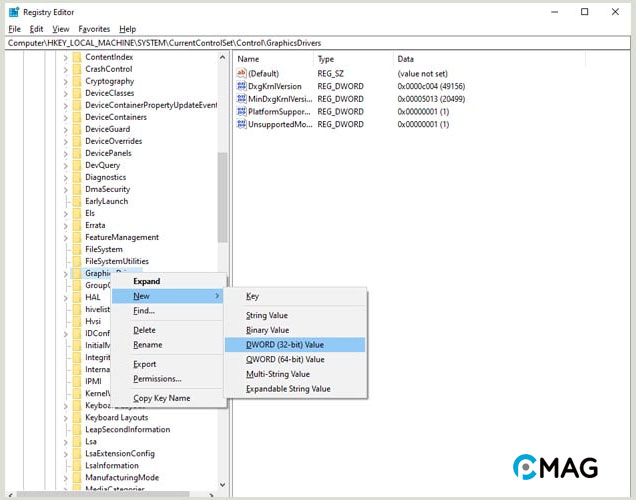The height and width of the screenshot is (500, 636).
Task: Click the tree pane vertical scrollbar thumb
Action: point(222,197)
